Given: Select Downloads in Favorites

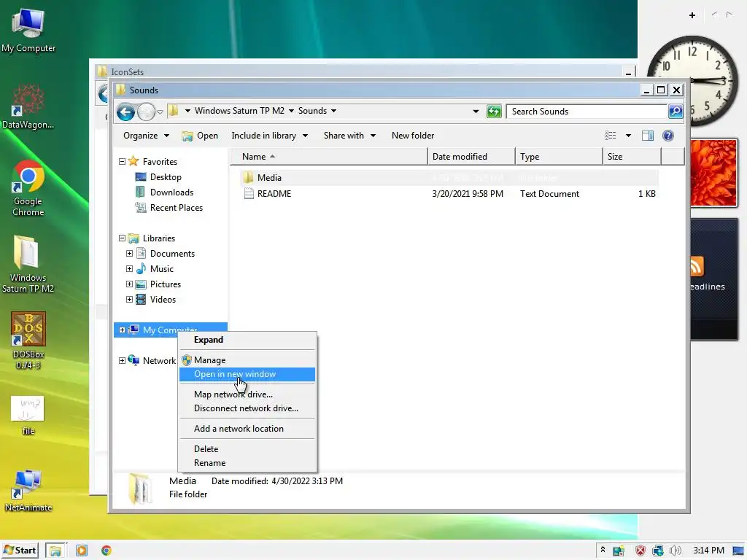Looking at the screenshot, I should pos(171,192).
